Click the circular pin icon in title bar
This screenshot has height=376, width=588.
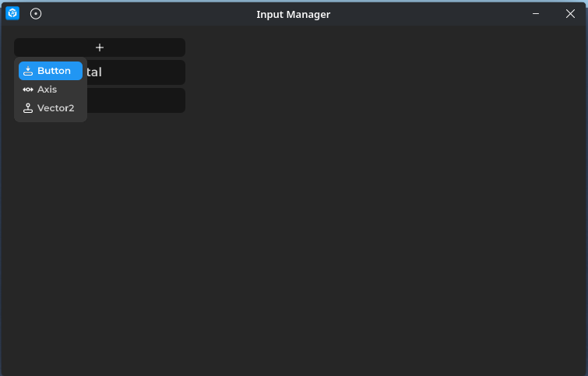tap(36, 14)
